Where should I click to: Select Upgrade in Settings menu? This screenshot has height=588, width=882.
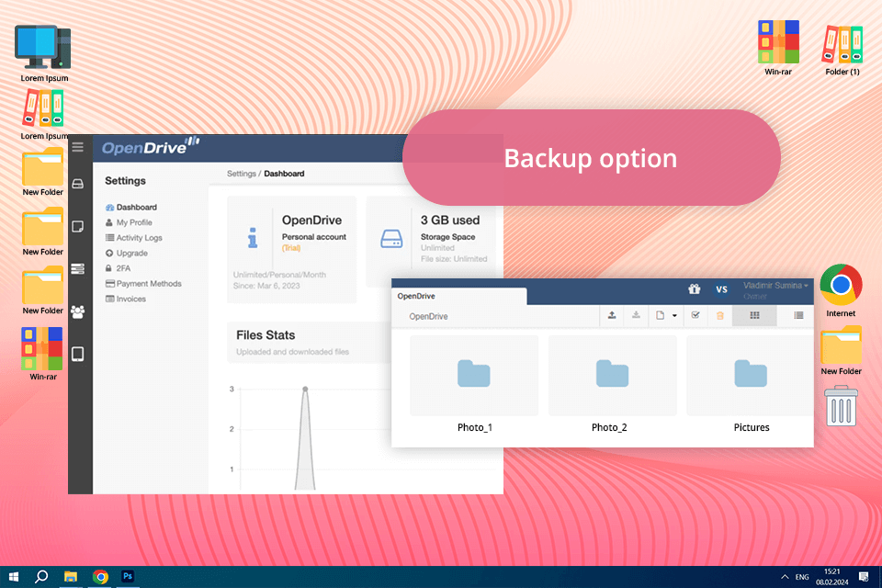click(x=127, y=253)
